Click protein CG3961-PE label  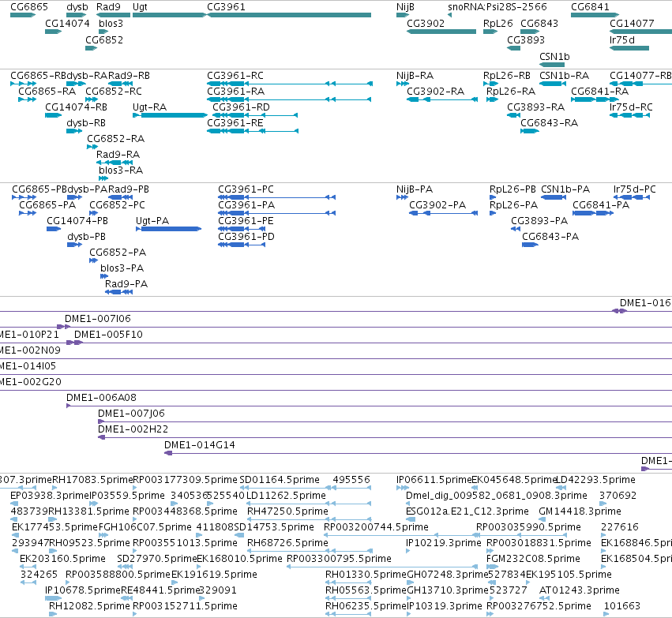pyautogui.click(x=246, y=221)
